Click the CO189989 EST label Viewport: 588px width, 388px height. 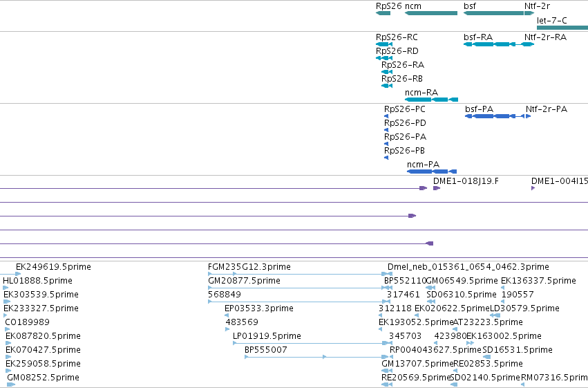coord(27,322)
